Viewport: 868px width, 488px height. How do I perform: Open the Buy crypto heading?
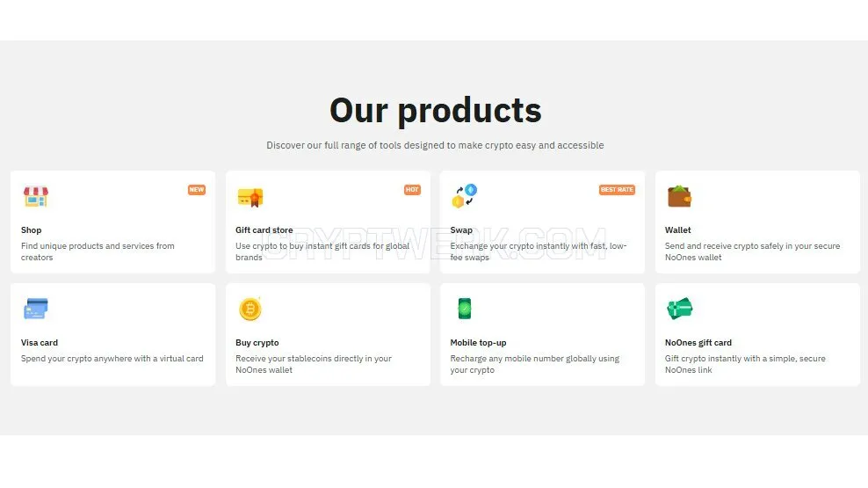pos(257,342)
